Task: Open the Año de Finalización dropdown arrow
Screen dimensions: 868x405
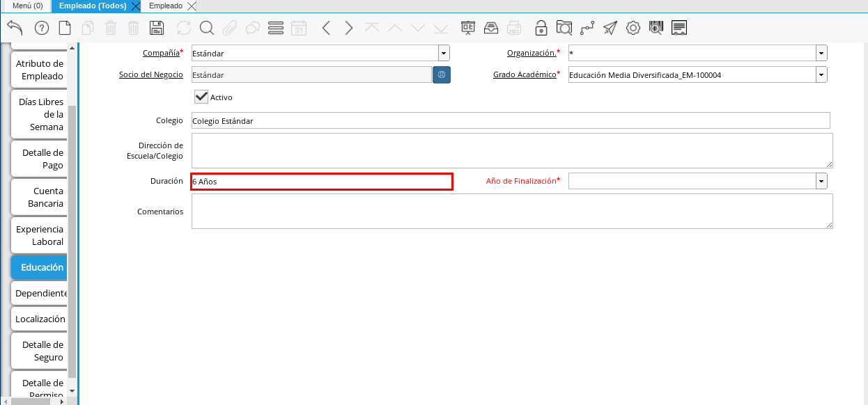Action: [x=822, y=181]
